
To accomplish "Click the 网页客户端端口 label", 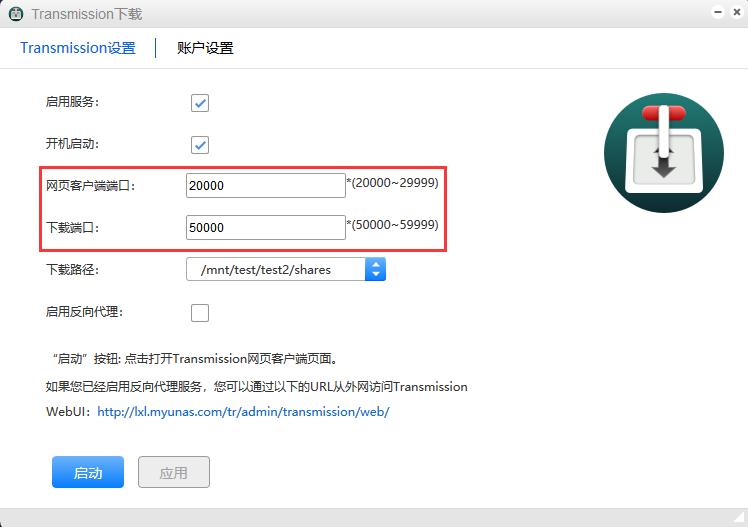I will (91, 186).
